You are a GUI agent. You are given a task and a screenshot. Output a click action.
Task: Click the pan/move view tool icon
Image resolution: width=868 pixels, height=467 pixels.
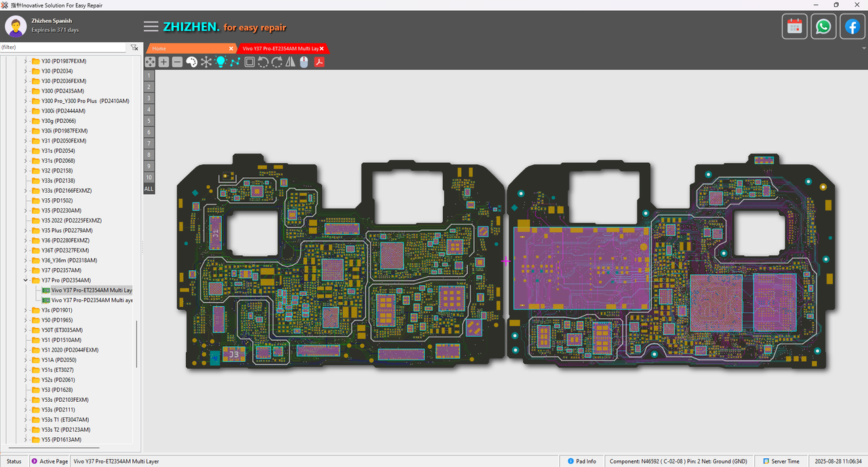click(150, 62)
